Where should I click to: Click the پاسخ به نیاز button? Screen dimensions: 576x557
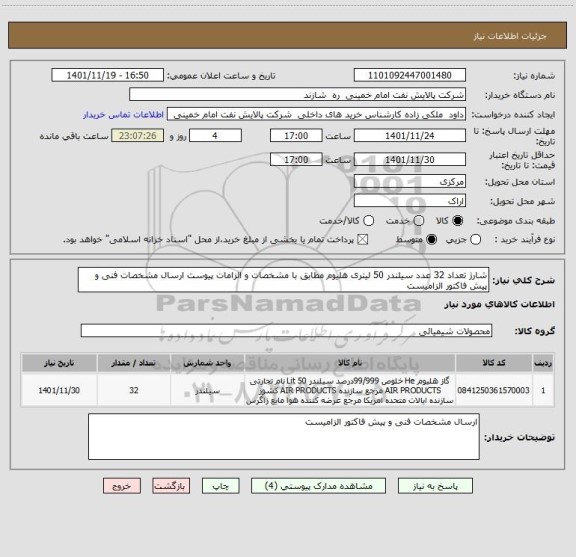click(x=435, y=486)
